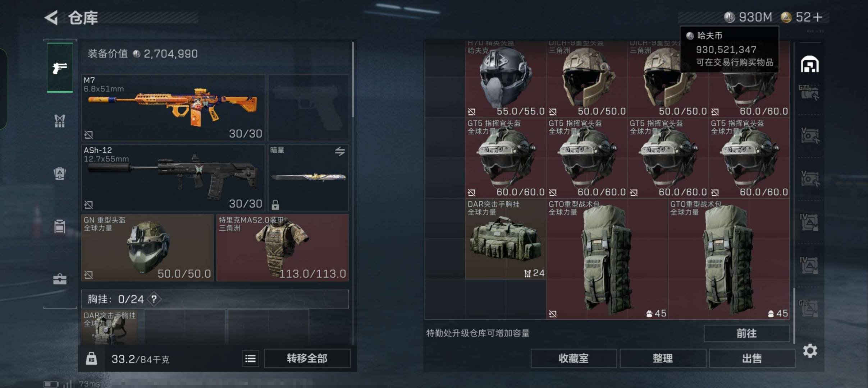Click 整理 to sort the stash
This screenshot has width=868, height=388.
pyautogui.click(x=663, y=358)
